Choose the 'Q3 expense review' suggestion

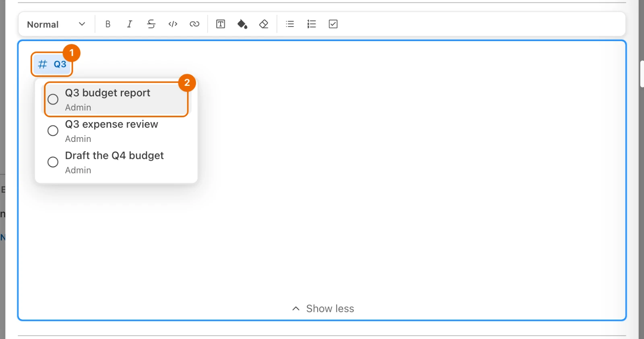116,131
